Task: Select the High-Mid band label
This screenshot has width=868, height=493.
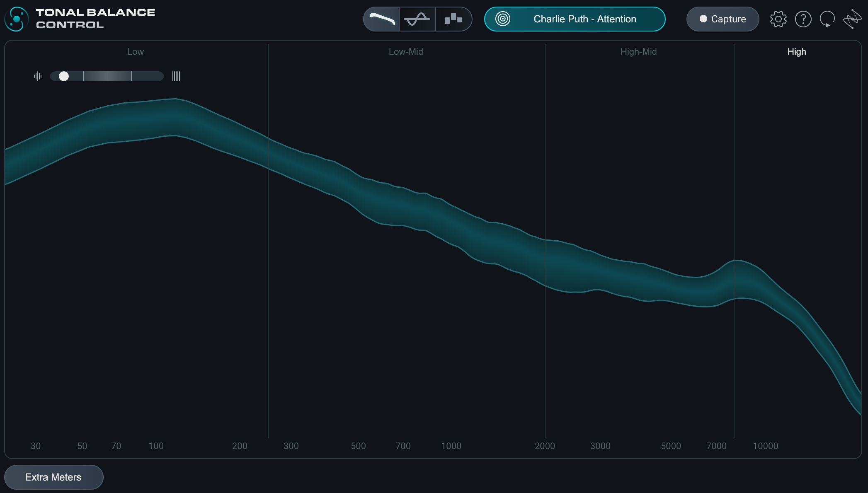Action: pos(638,52)
